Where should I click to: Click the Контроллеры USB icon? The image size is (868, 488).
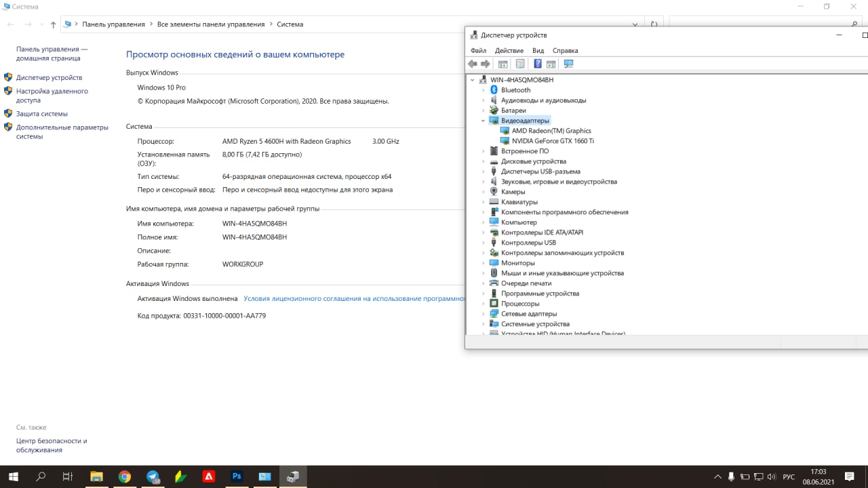tap(494, 243)
